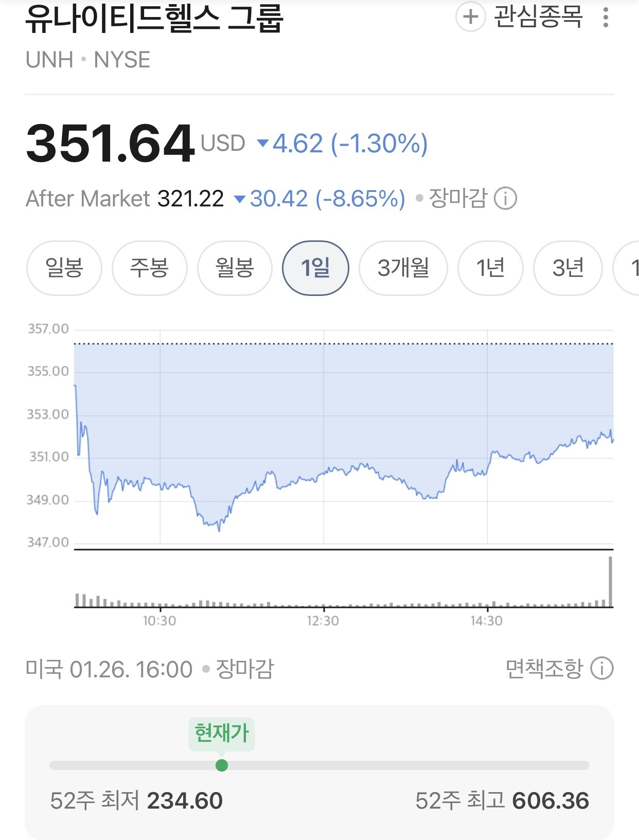The image size is (639, 840).
Task: Select the 주봉 weekly candle chart
Action: click(150, 268)
